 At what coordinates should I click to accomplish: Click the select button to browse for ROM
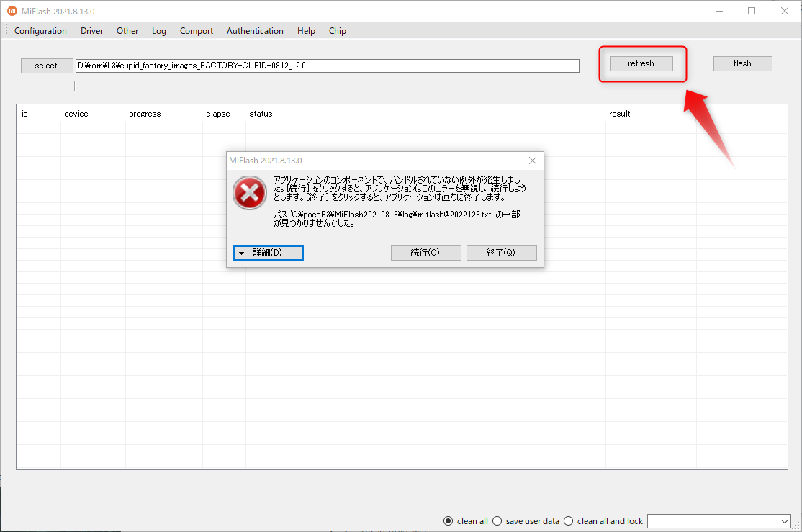(x=46, y=65)
